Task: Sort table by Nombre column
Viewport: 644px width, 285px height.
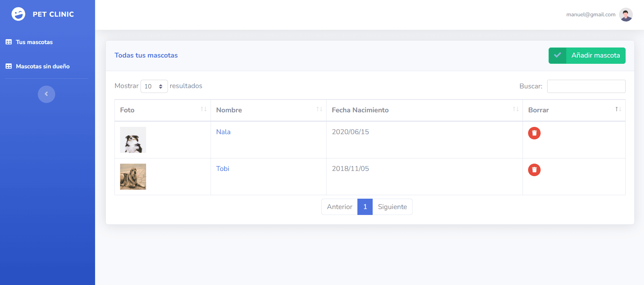Action: tap(269, 110)
